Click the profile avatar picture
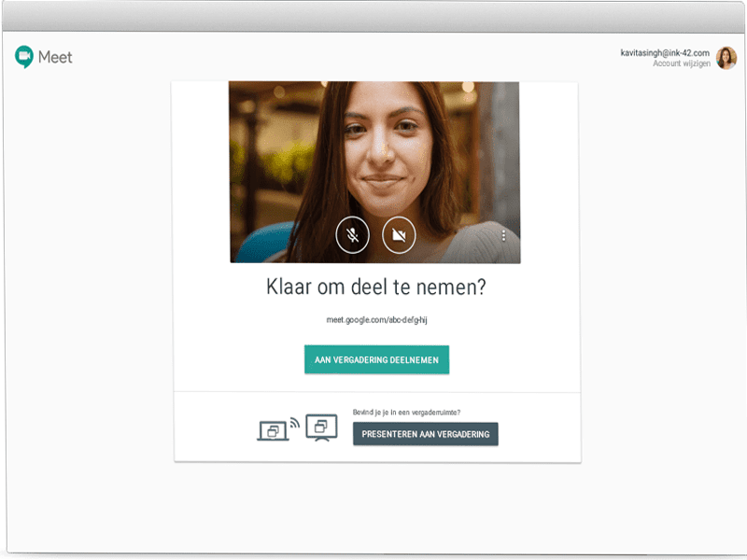The image size is (747, 560). [726, 58]
